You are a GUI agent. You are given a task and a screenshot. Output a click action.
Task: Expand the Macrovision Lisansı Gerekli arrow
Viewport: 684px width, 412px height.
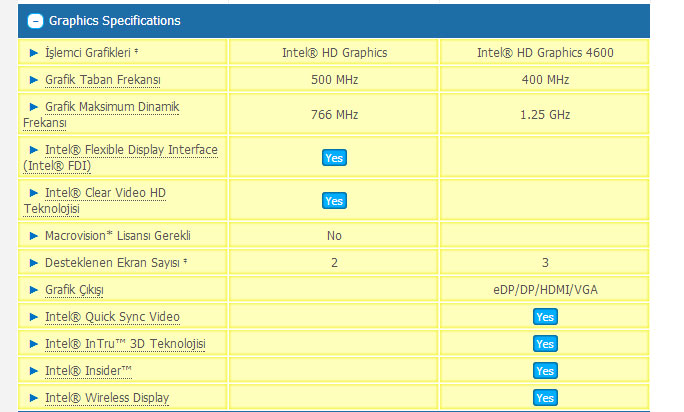[x=34, y=236]
